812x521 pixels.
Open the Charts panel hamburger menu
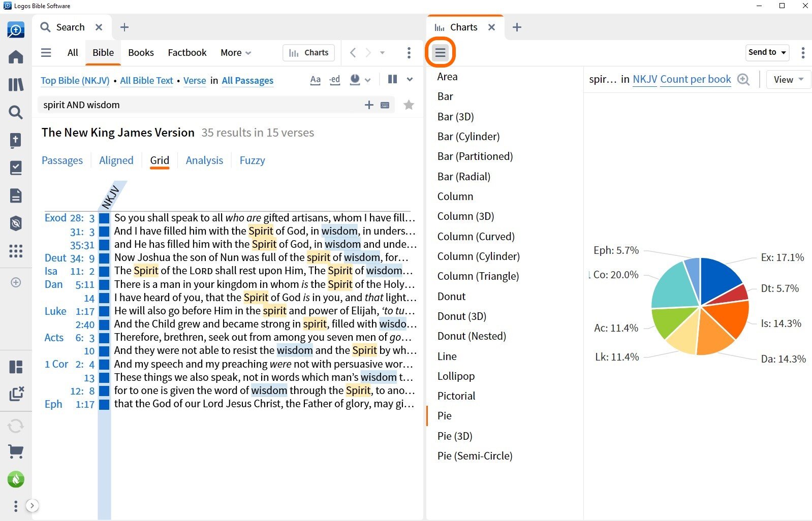click(440, 52)
